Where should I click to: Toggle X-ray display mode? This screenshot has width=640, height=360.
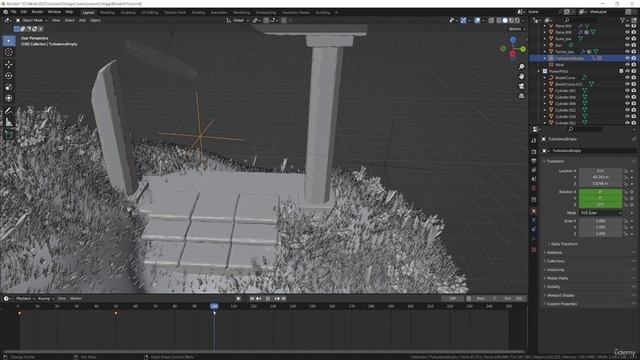[491, 20]
